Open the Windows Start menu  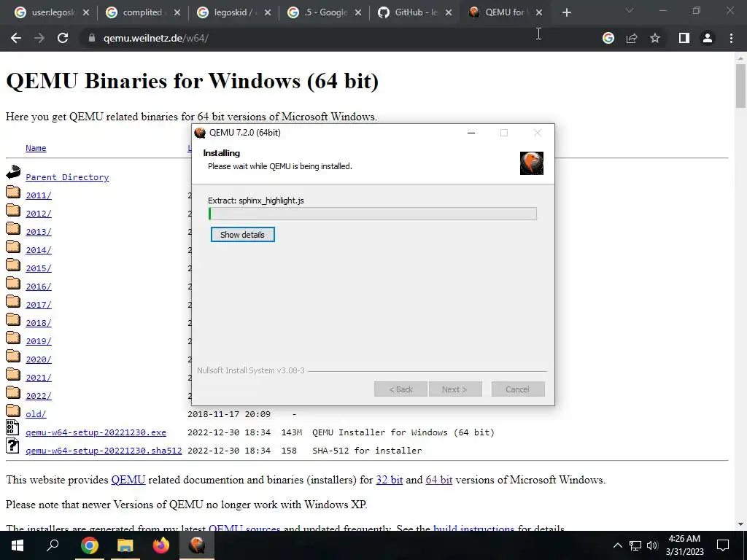18,545
